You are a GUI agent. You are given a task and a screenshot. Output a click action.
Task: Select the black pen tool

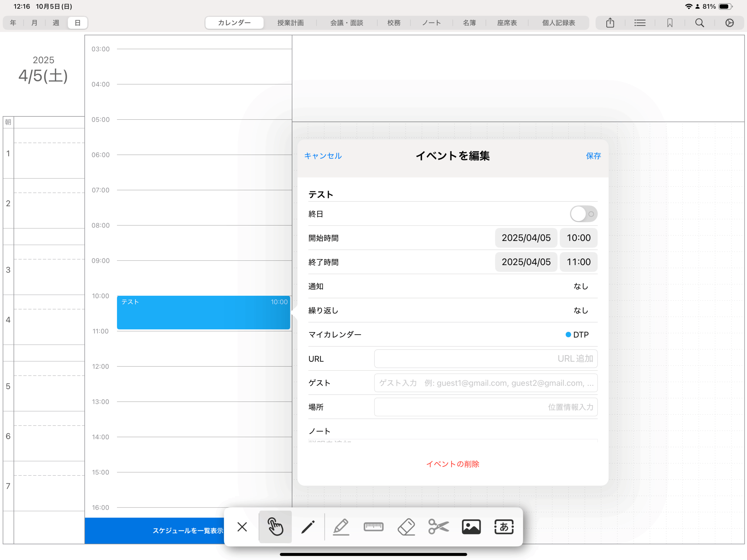pos(308,526)
